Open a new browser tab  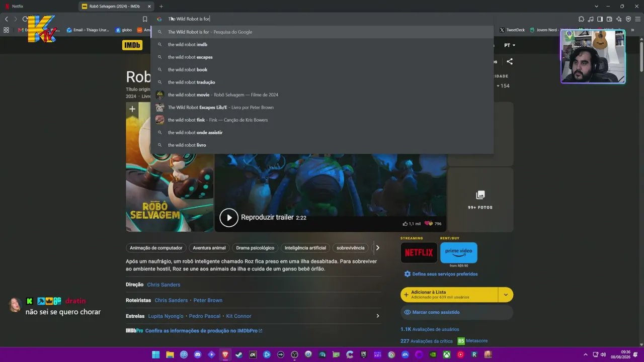coord(161,7)
